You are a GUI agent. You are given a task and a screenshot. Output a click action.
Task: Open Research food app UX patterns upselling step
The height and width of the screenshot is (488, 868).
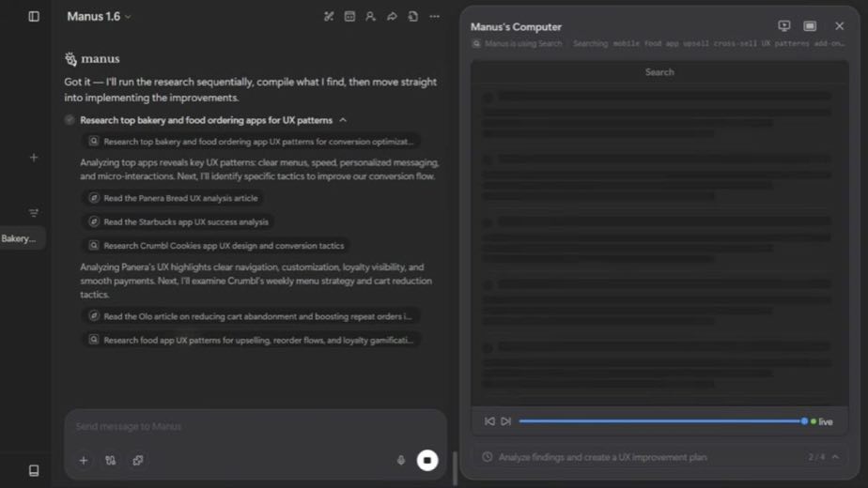pyautogui.click(x=252, y=341)
